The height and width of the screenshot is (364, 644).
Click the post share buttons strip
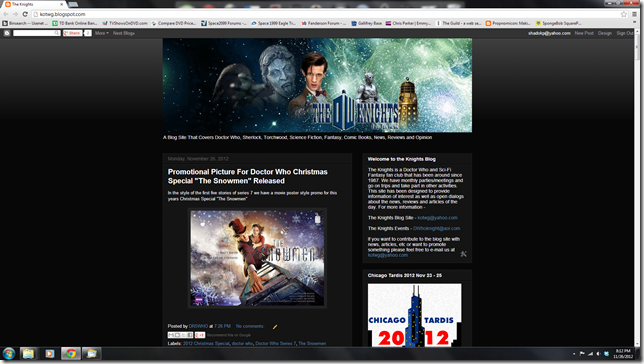(x=180, y=335)
